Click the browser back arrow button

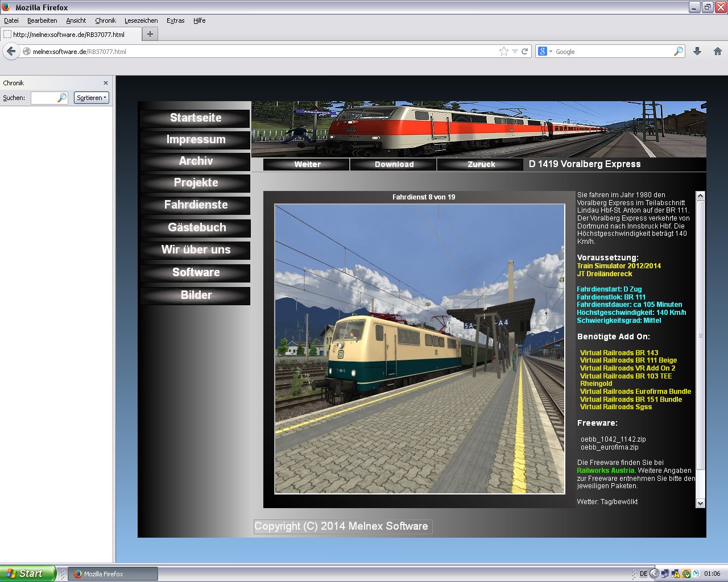pos(11,51)
